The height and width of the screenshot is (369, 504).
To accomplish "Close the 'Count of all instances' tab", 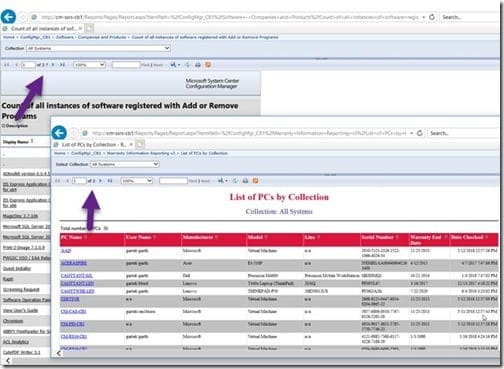I will coord(80,29).
